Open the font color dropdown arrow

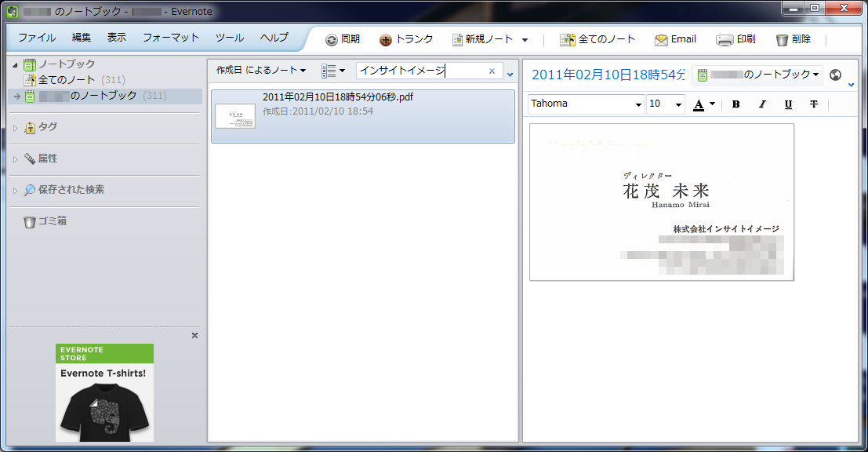pos(713,104)
